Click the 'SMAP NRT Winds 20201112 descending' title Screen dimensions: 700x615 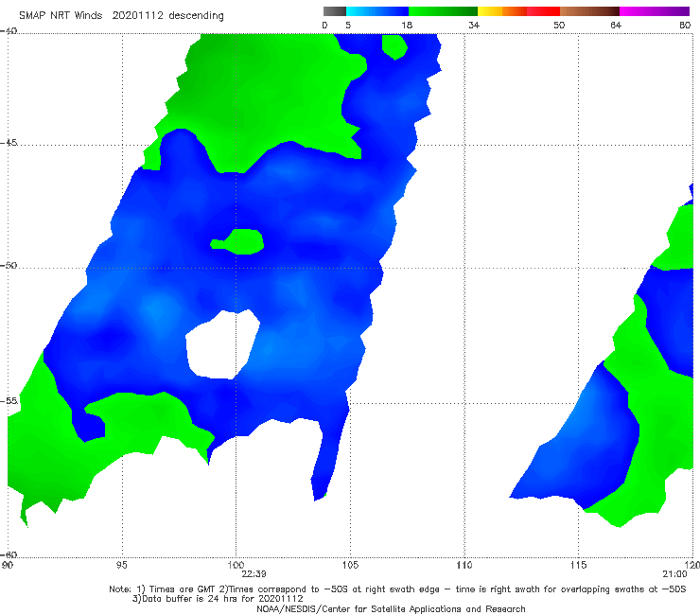tap(121, 16)
